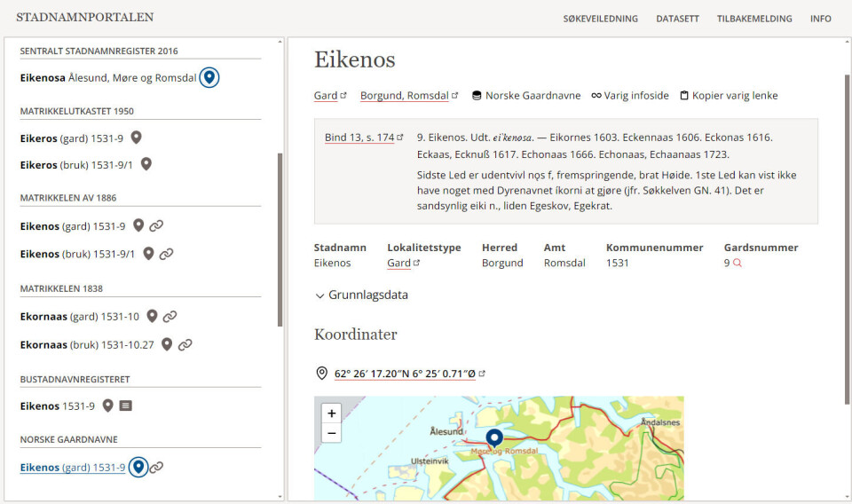Screen dimensions: 852x504
Task: Click map pin next to Eikeros (gard) 1531-9
Action: point(136,138)
